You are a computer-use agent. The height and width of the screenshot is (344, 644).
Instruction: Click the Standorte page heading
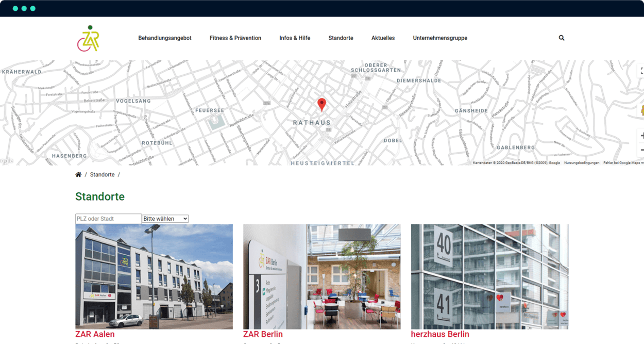click(100, 196)
